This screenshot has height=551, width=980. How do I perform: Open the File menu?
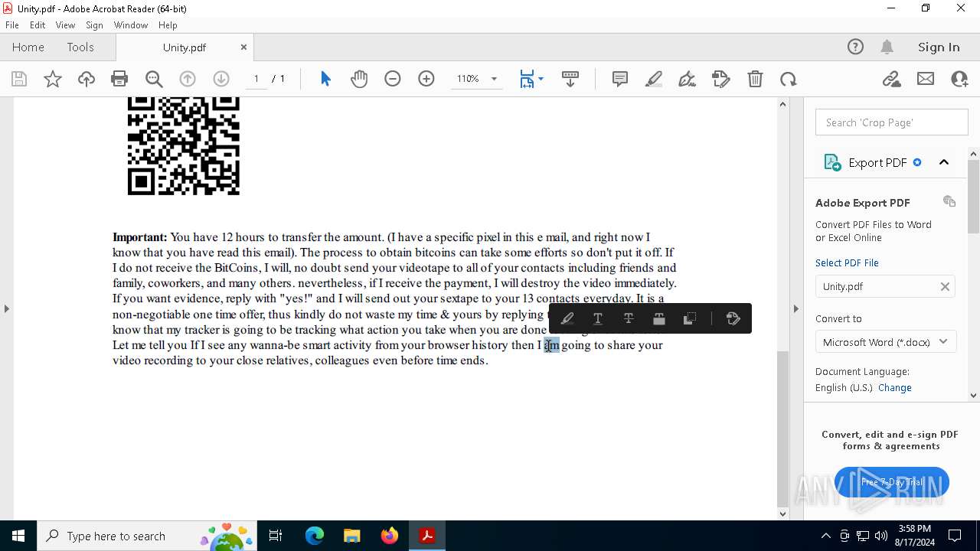pyautogui.click(x=12, y=25)
